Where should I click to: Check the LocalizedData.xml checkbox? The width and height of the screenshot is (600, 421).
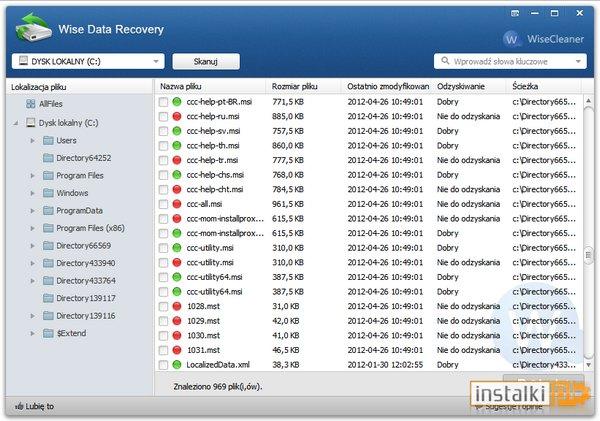point(163,365)
